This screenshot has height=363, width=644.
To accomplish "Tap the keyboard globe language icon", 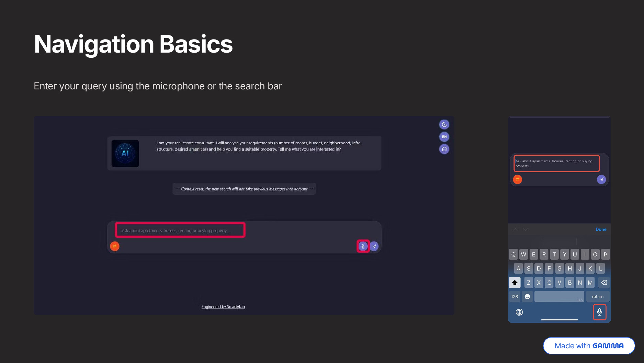I will (519, 312).
